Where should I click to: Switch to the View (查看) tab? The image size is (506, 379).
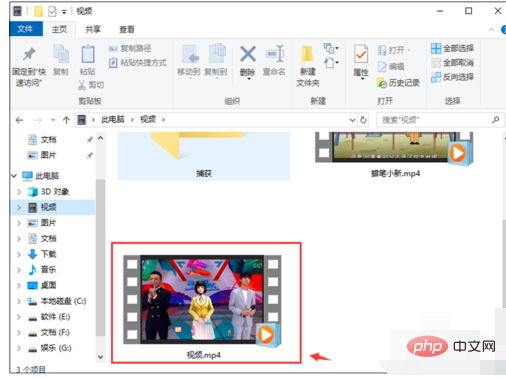[x=127, y=29]
